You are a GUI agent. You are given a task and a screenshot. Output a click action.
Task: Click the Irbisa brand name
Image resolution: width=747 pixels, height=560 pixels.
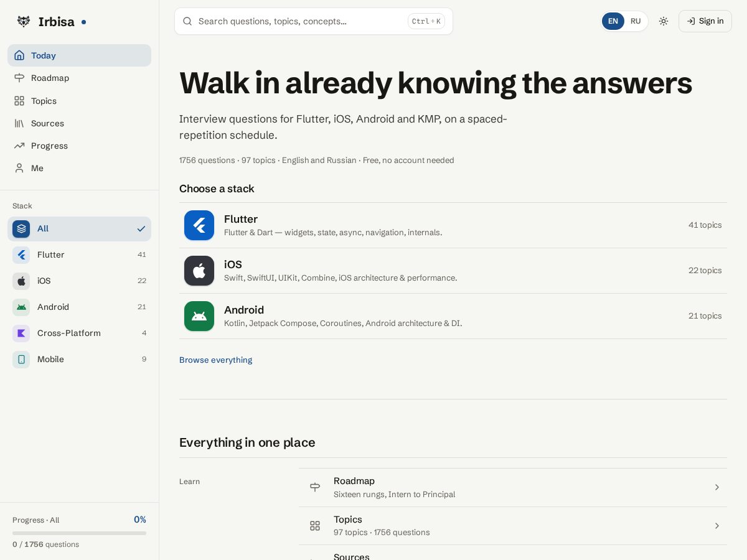coord(56,22)
